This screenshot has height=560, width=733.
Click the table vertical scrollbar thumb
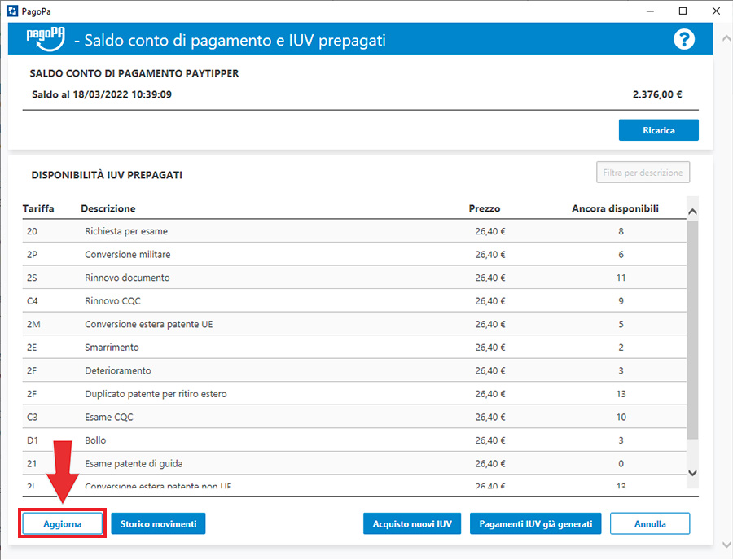click(693, 326)
